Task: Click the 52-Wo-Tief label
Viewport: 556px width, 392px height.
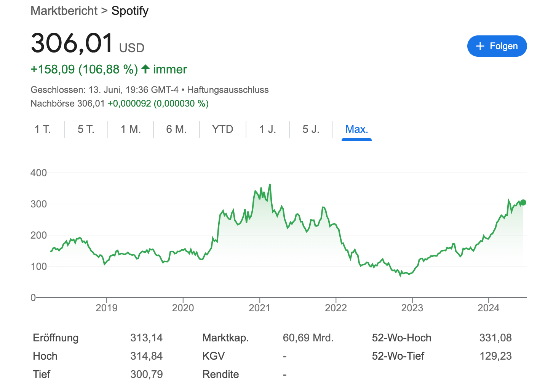Action: click(398, 356)
